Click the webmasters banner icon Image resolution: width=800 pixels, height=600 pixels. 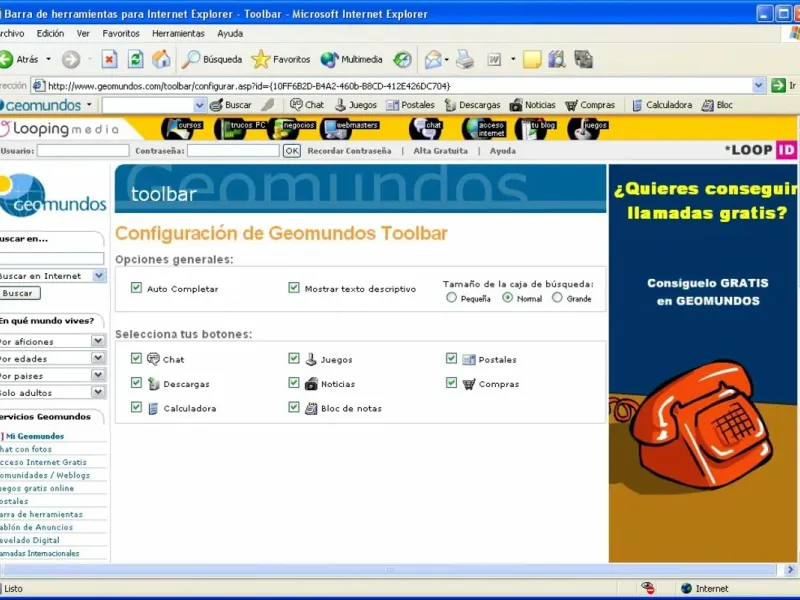(x=349, y=129)
